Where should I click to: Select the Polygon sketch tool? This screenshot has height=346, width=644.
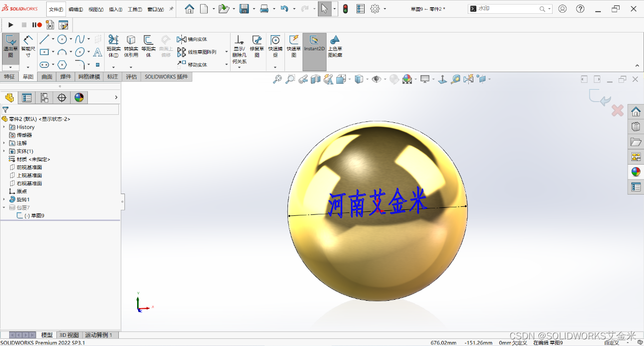pyautogui.click(x=62, y=65)
